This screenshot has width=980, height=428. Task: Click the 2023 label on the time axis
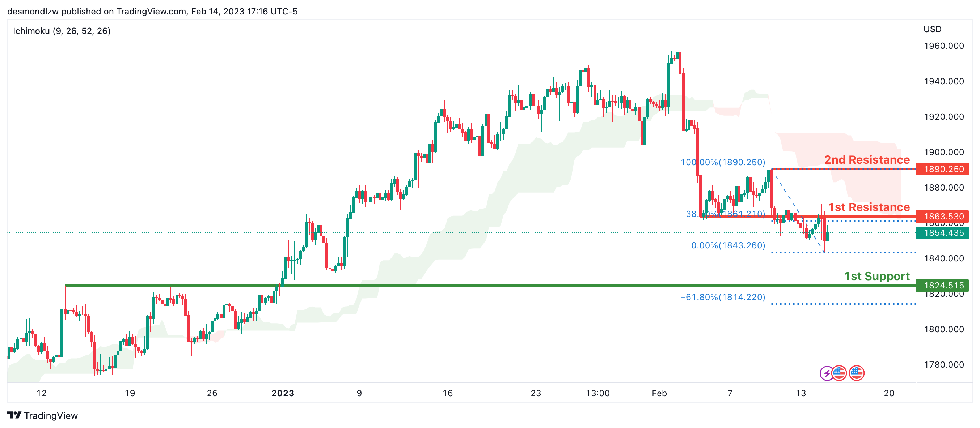coord(283,393)
